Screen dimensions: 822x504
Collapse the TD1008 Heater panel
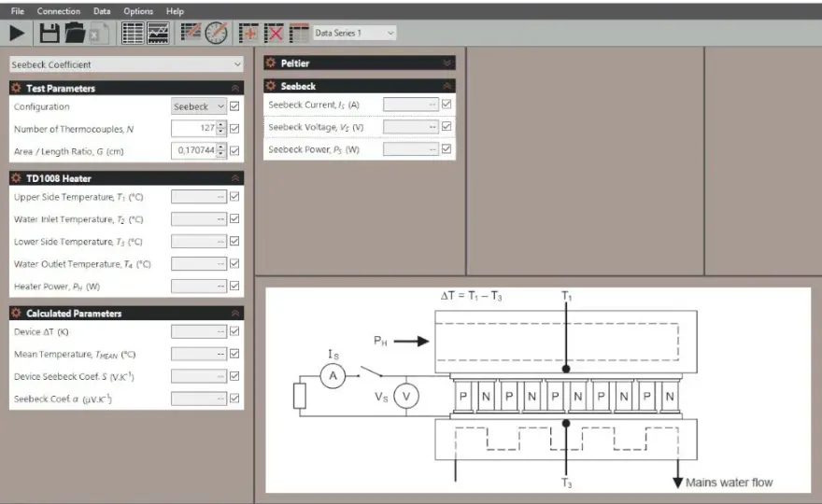[x=235, y=178]
